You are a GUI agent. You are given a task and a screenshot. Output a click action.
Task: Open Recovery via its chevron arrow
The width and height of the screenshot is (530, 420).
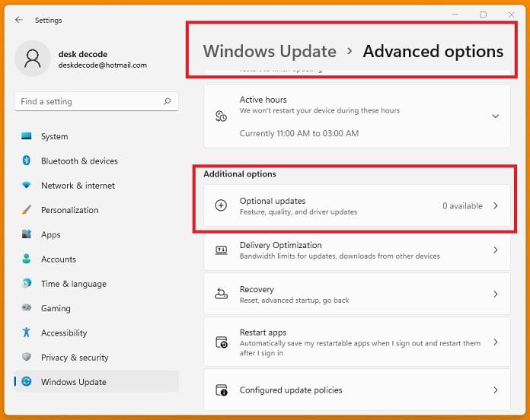click(496, 294)
